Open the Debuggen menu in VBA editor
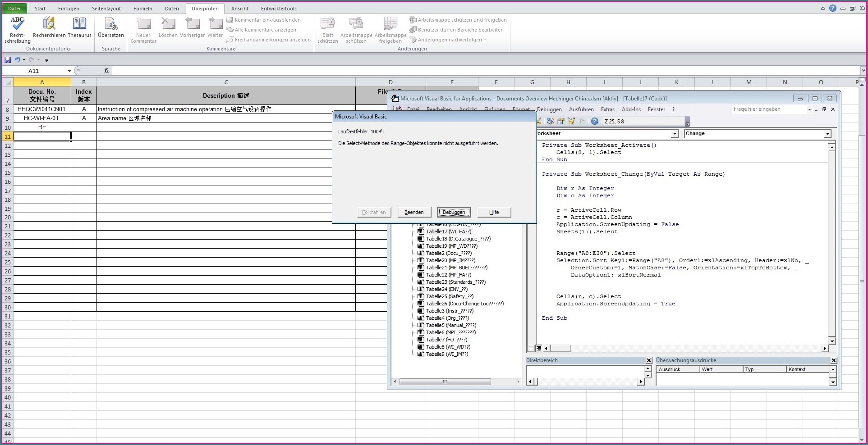Viewport: 868px width, 445px height. click(549, 109)
